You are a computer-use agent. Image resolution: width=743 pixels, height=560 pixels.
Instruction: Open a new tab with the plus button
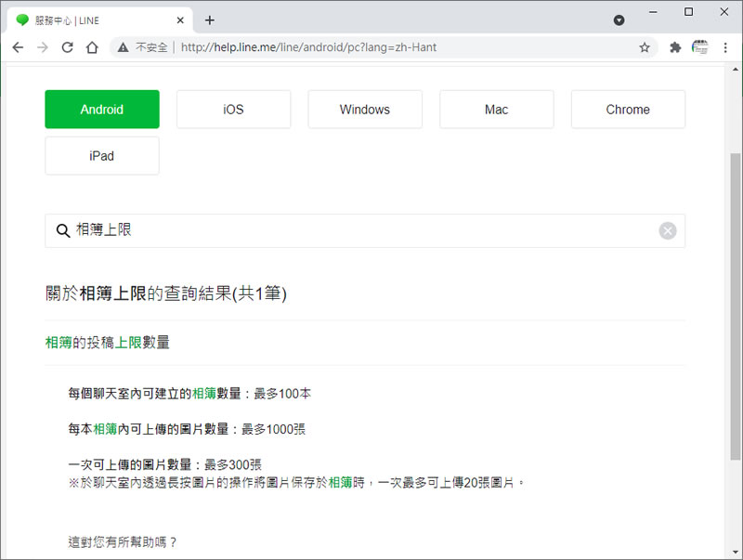pos(210,20)
